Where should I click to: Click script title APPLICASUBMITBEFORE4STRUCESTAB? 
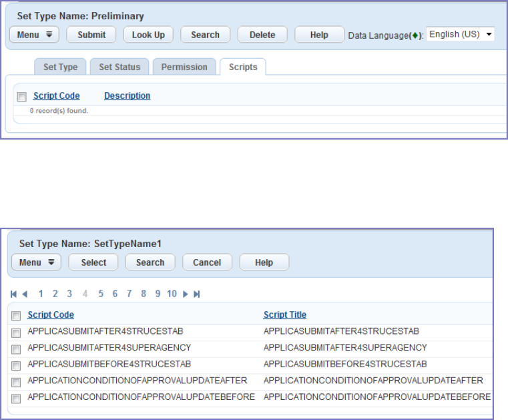click(x=345, y=364)
